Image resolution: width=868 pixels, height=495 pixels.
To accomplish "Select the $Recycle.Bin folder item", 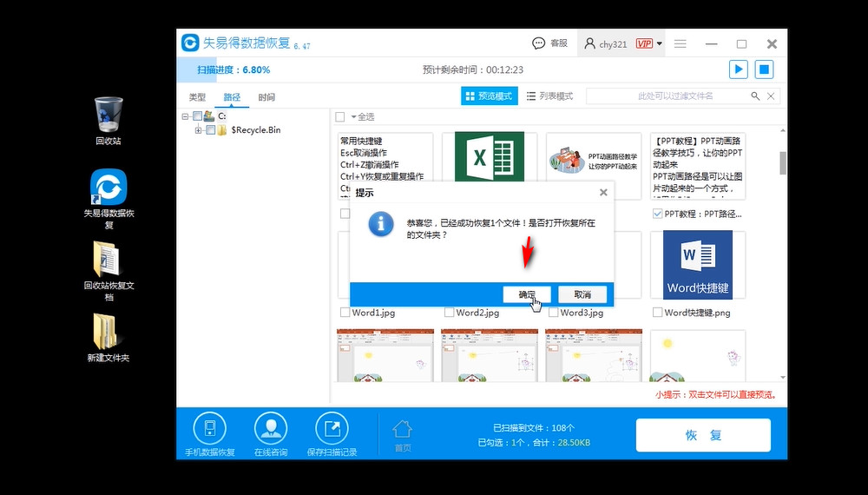I will 256,130.
